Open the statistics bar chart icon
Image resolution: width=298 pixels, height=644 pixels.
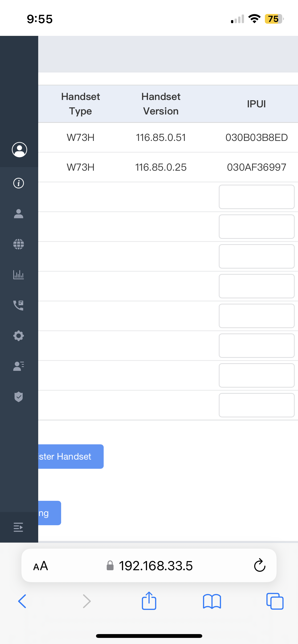[x=19, y=275]
